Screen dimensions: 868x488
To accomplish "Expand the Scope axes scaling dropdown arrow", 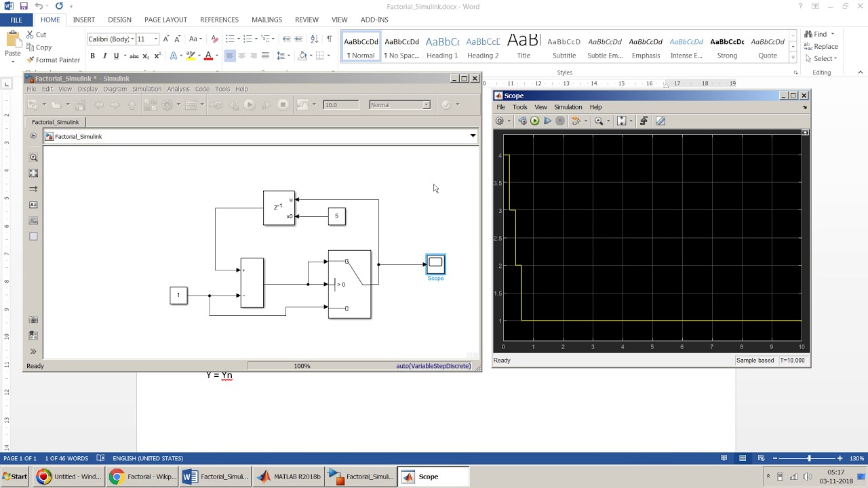I will [631, 121].
